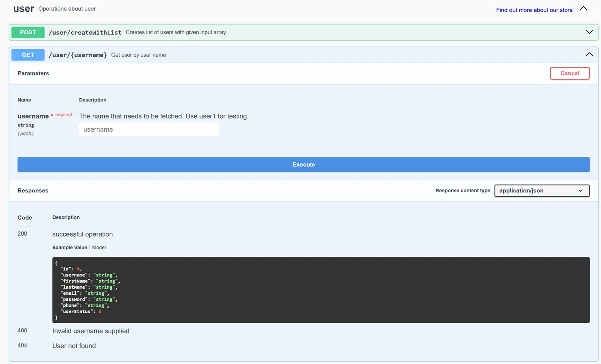Switch to the Example Value tab
The width and height of the screenshot is (601, 364).
coord(70,247)
